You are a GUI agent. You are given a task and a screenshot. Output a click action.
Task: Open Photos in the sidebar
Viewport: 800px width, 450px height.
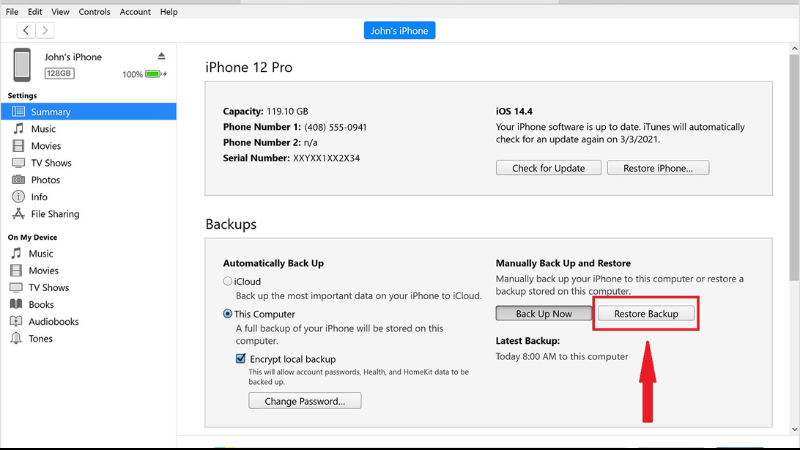[45, 180]
